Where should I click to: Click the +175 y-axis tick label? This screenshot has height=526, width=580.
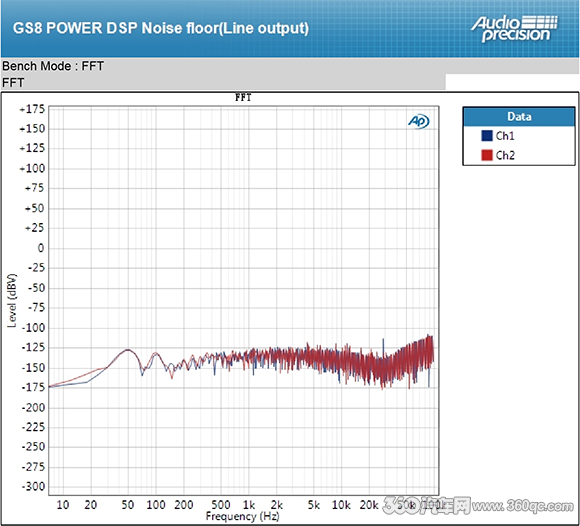32,109
